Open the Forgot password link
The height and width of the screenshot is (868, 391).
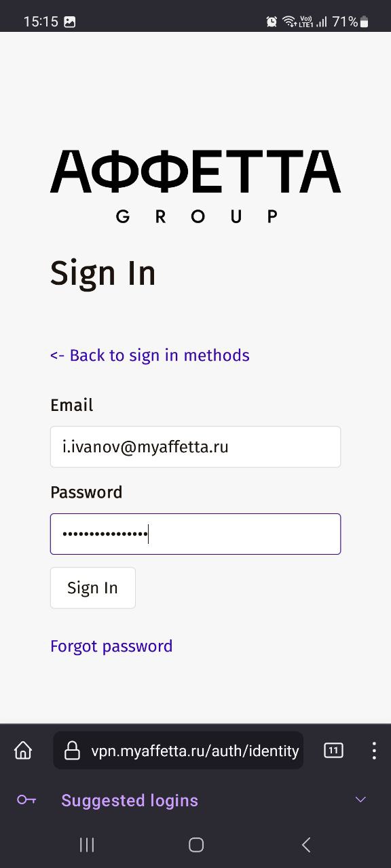(x=111, y=646)
